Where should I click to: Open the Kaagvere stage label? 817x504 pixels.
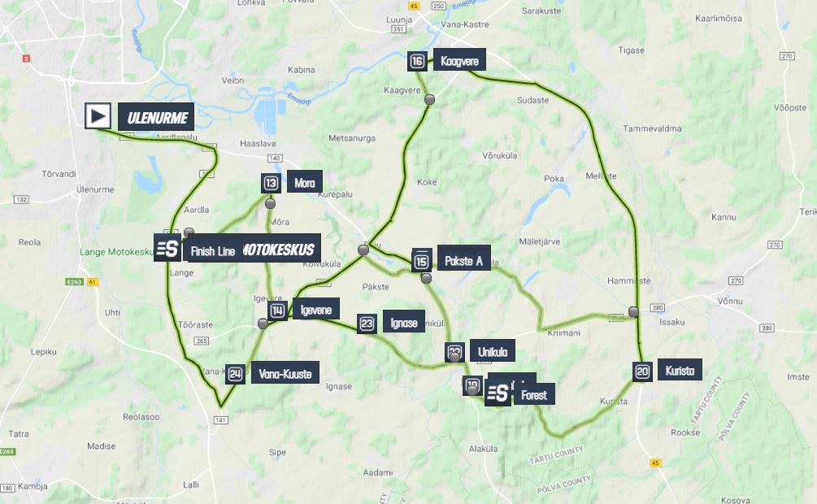(459, 60)
